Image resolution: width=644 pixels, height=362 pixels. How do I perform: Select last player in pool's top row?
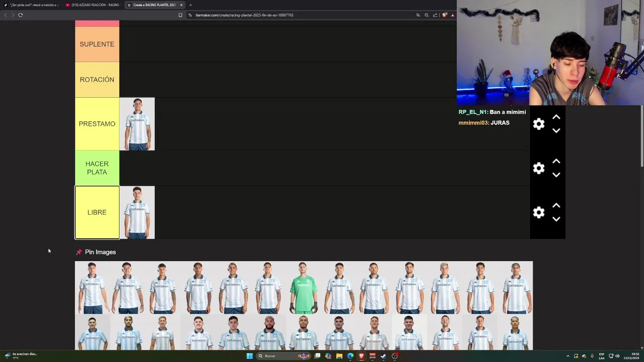(515, 288)
